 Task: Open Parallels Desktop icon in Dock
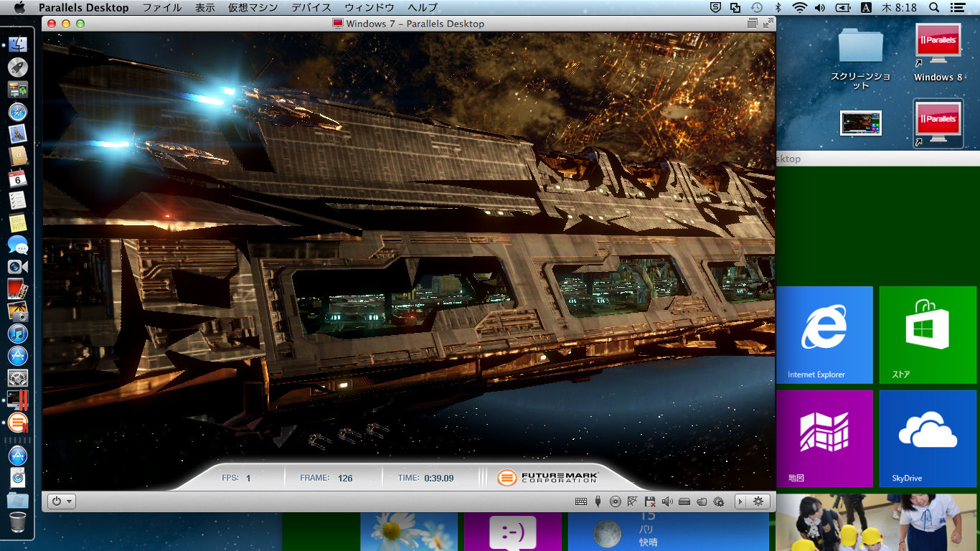tap(17, 400)
